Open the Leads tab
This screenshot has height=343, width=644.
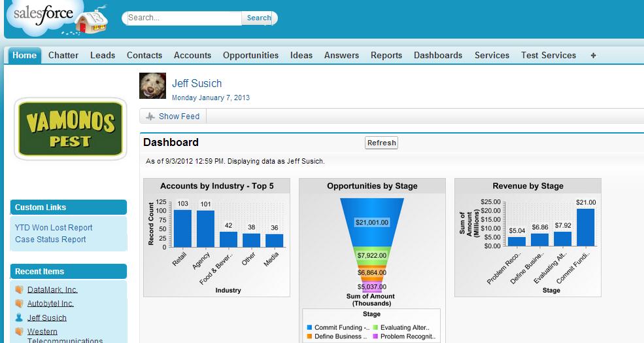coord(103,56)
